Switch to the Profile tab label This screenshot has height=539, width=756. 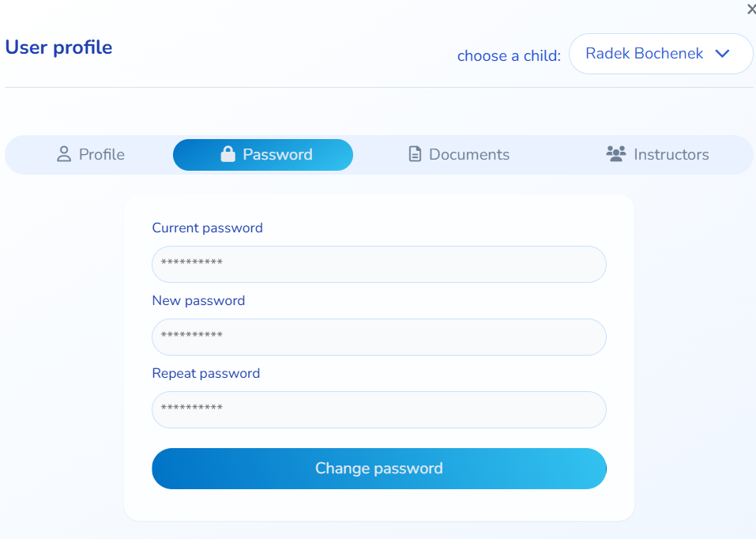pos(102,155)
